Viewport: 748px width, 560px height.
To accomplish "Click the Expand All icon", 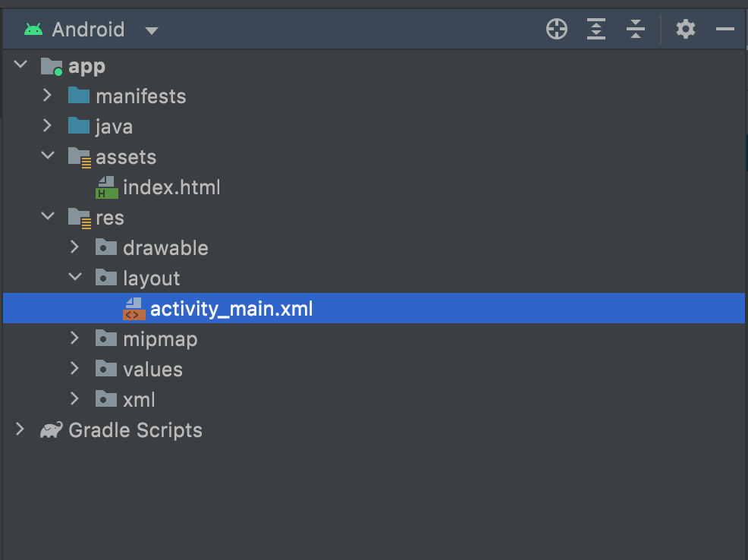I will 596,29.
